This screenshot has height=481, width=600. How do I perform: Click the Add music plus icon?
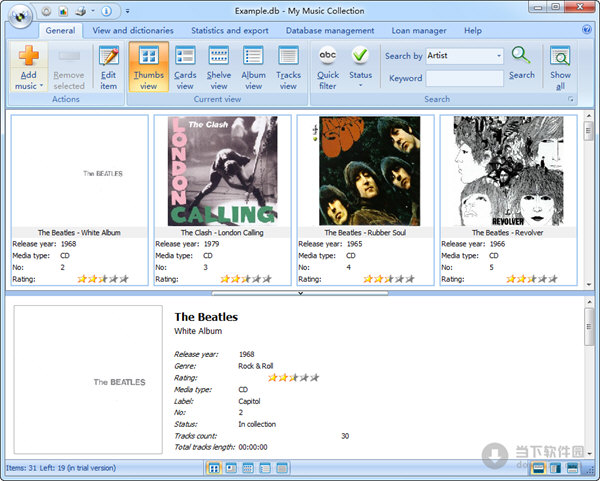pyautogui.click(x=29, y=55)
